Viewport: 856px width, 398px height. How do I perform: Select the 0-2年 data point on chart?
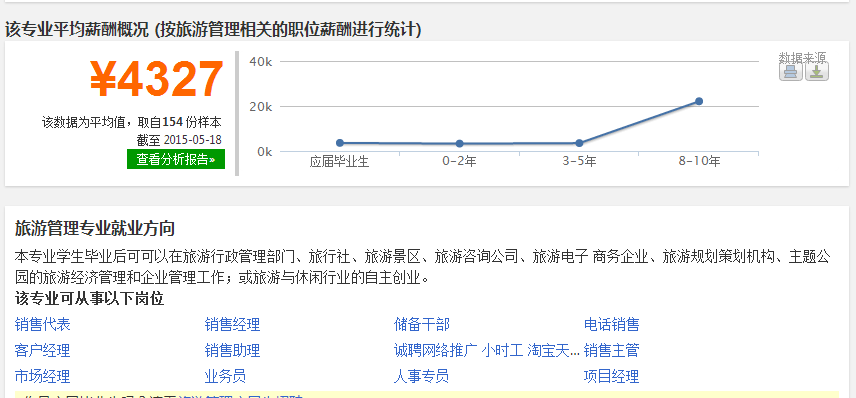(460, 144)
